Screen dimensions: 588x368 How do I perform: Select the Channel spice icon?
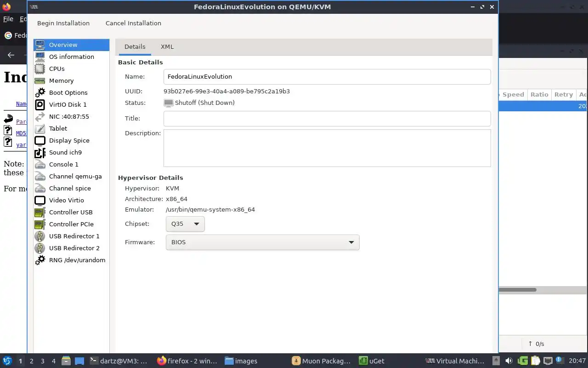(x=40, y=188)
